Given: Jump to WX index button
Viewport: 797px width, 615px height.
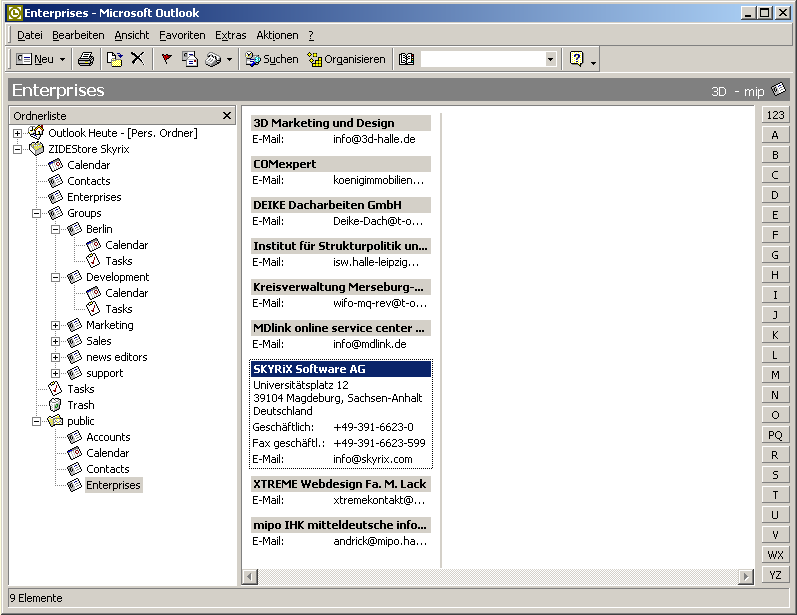Looking at the screenshot, I should pyautogui.click(x=775, y=555).
